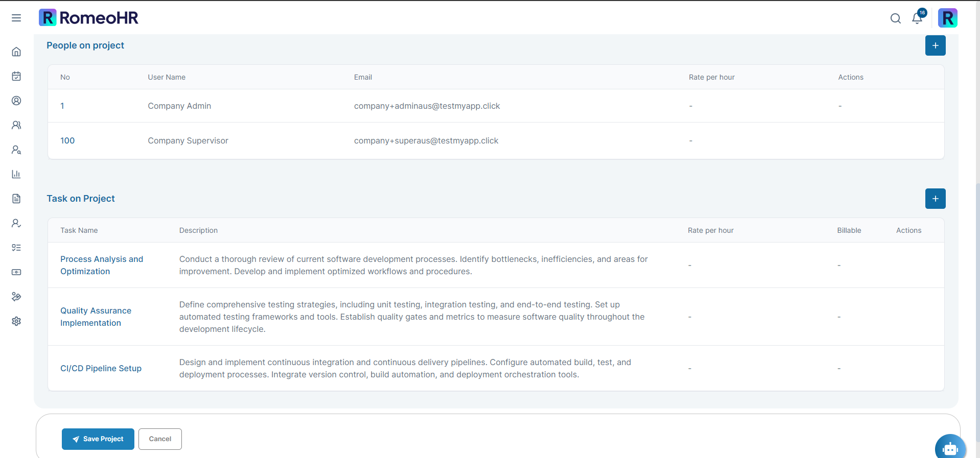
Task: Open the task list sidebar icon
Action: [x=16, y=248]
